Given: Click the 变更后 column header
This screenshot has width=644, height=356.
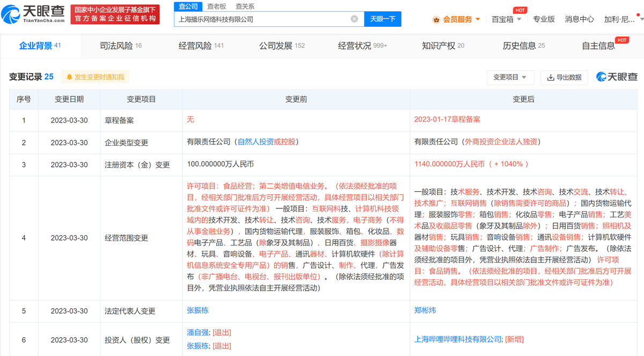Looking at the screenshot, I should (524, 99).
